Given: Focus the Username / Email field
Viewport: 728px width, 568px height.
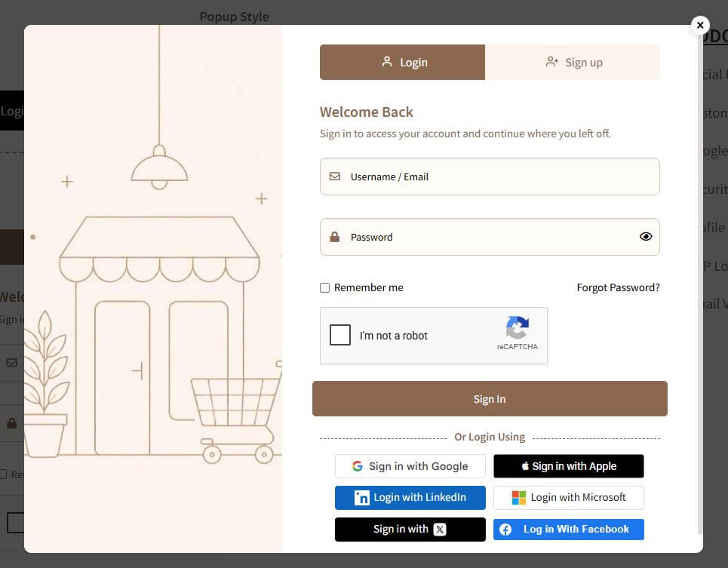Looking at the screenshot, I should click(490, 177).
